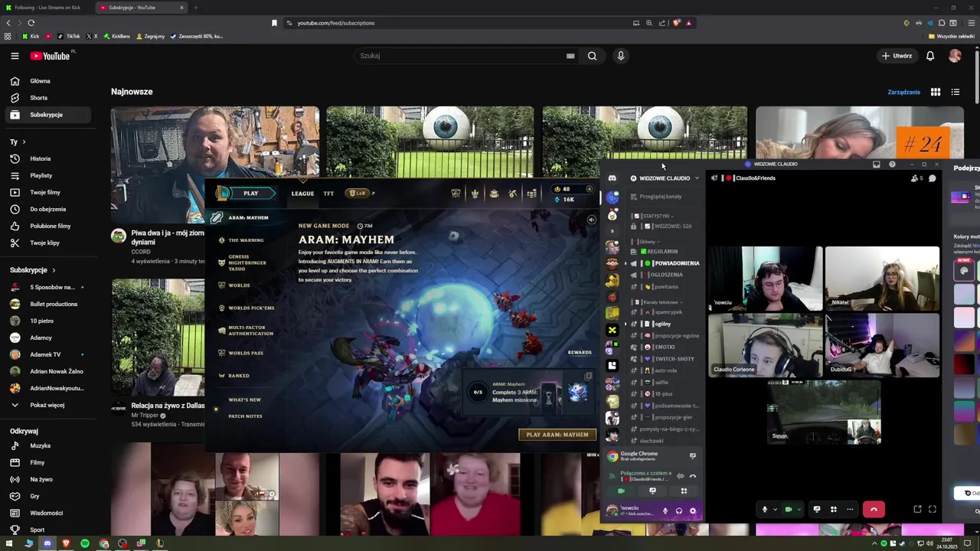This screenshot has width=980, height=551.
Task: Open Spotify icon in Windows taskbar
Action: point(85,543)
